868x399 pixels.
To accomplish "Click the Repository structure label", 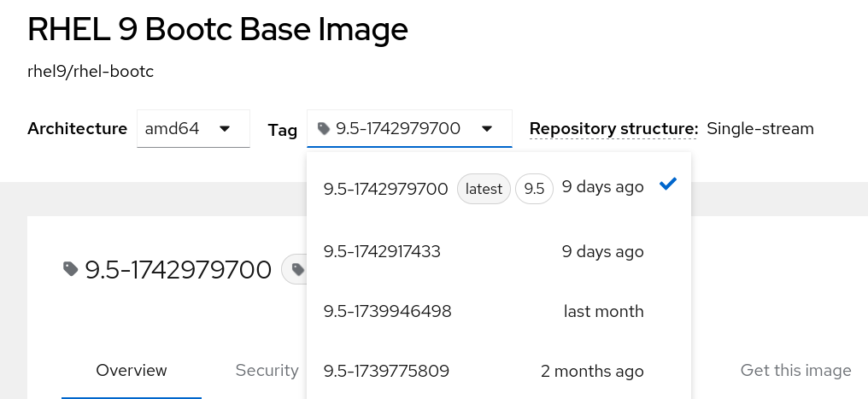I will click(x=614, y=128).
